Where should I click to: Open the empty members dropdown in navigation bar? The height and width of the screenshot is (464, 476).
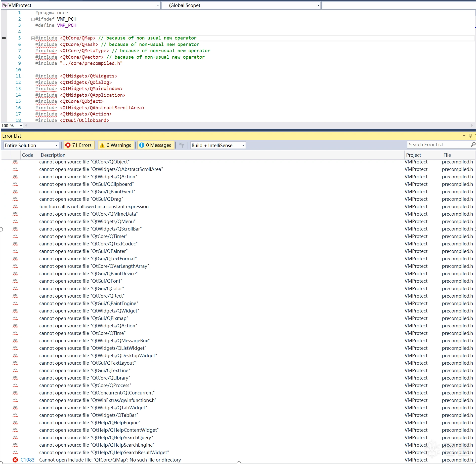[x=399, y=5]
